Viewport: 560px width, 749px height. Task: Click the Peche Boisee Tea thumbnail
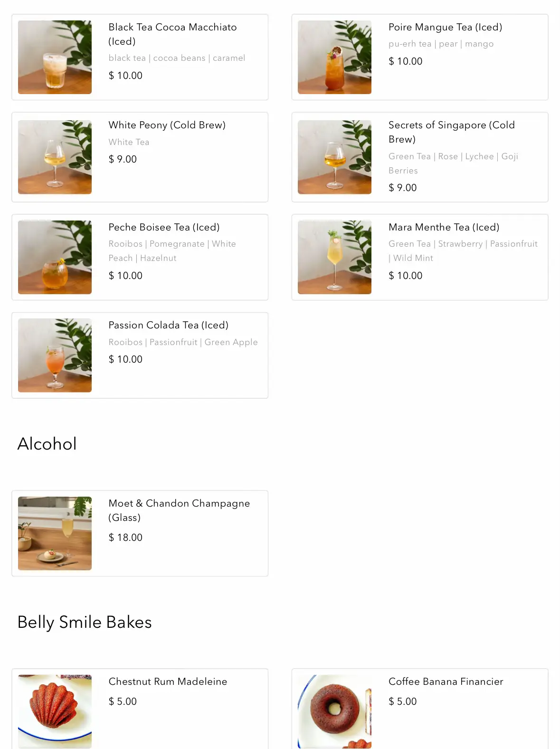55,257
